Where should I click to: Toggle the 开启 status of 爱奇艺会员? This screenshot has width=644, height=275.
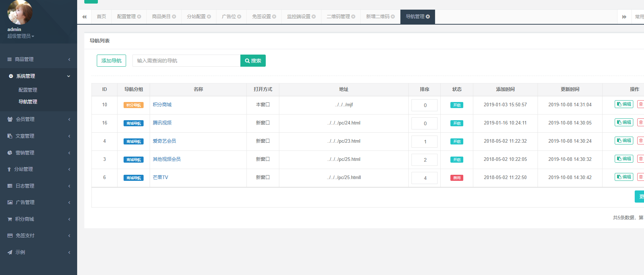click(456, 142)
